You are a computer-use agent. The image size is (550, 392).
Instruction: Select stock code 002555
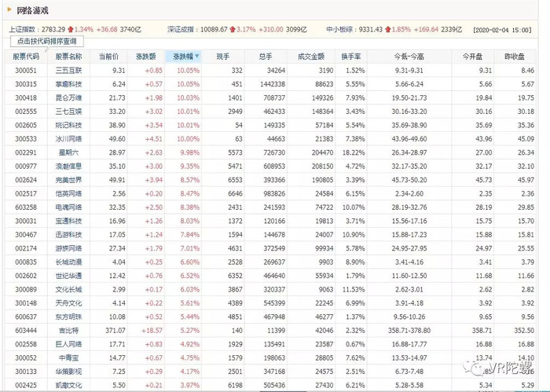[x=26, y=112]
